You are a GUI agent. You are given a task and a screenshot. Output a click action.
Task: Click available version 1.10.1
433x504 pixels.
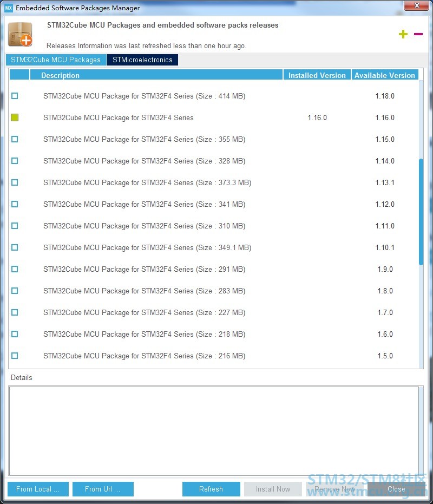coord(385,247)
